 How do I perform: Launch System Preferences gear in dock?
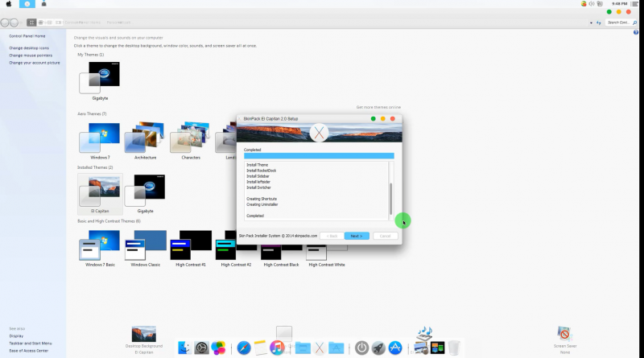pyautogui.click(x=202, y=348)
